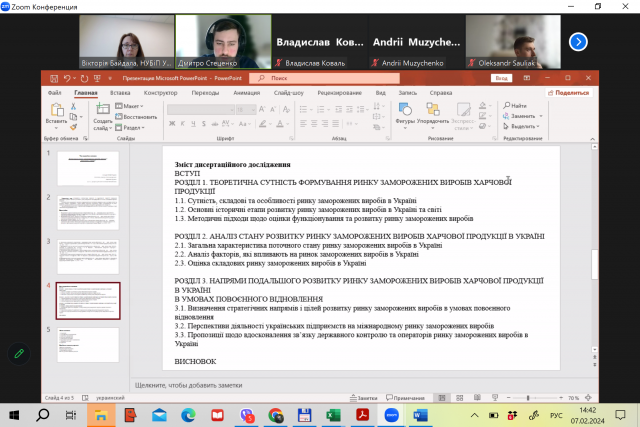
Task: Toggle bulleted list
Action: pos(303,109)
